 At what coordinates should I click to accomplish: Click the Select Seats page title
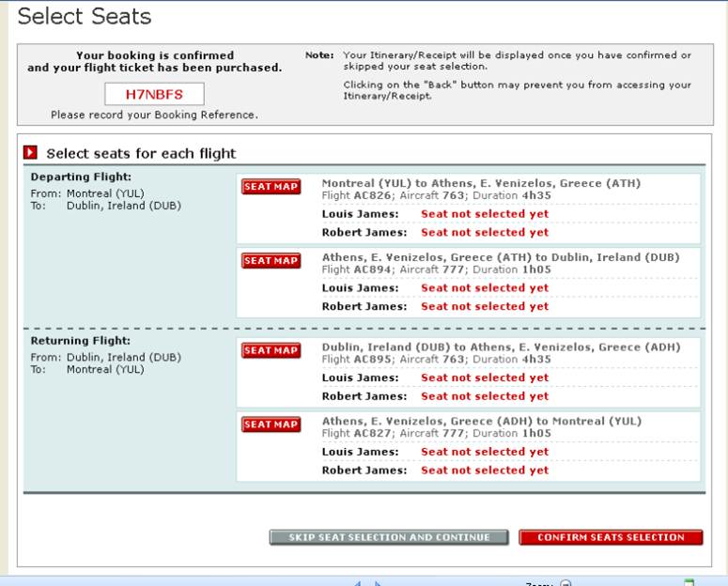tap(85, 17)
